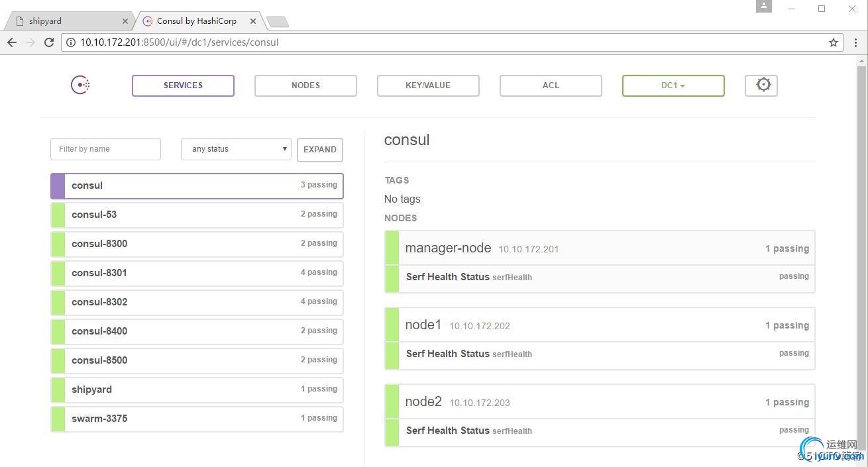Screen dimensions: 868x467
Task: Open the Chrome user profile button
Action: click(764, 7)
